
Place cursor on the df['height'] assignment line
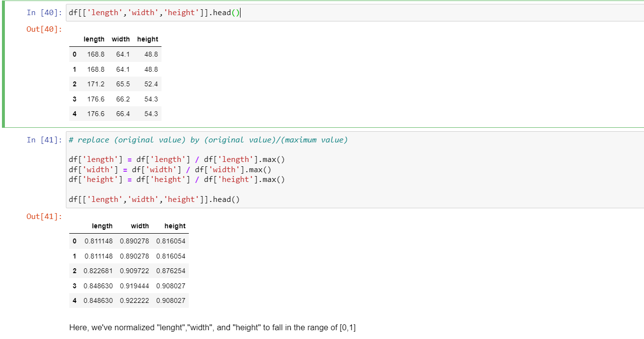click(x=177, y=179)
